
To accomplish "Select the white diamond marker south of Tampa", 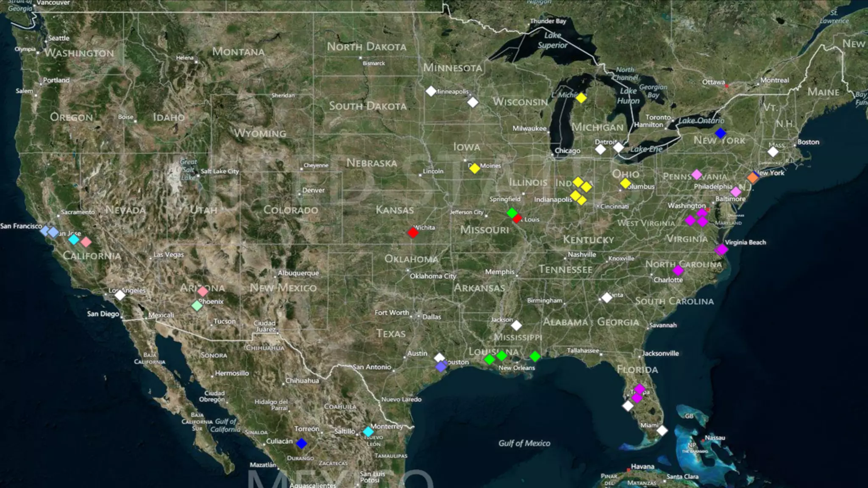I will pos(628,406).
